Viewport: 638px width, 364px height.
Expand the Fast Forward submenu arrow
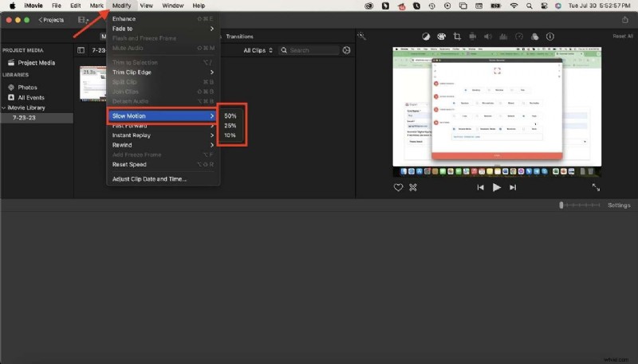click(x=212, y=126)
